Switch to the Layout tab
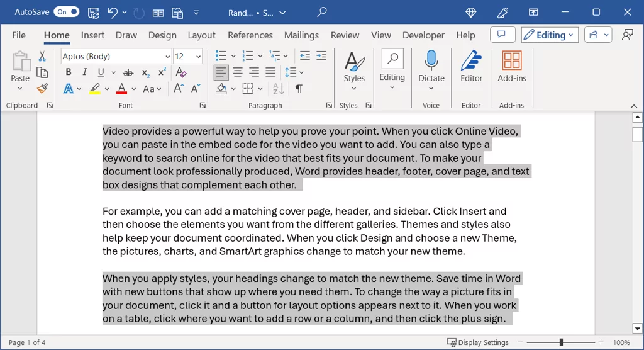The image size is (644, 350). [201, 35]
